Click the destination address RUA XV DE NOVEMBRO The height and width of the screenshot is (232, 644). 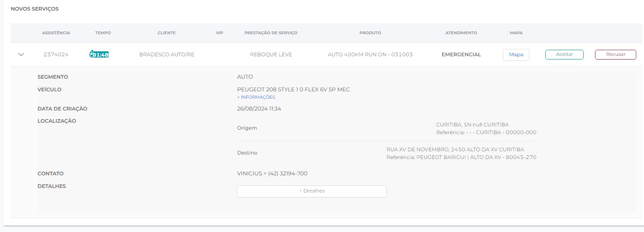(x=455, y=150)
